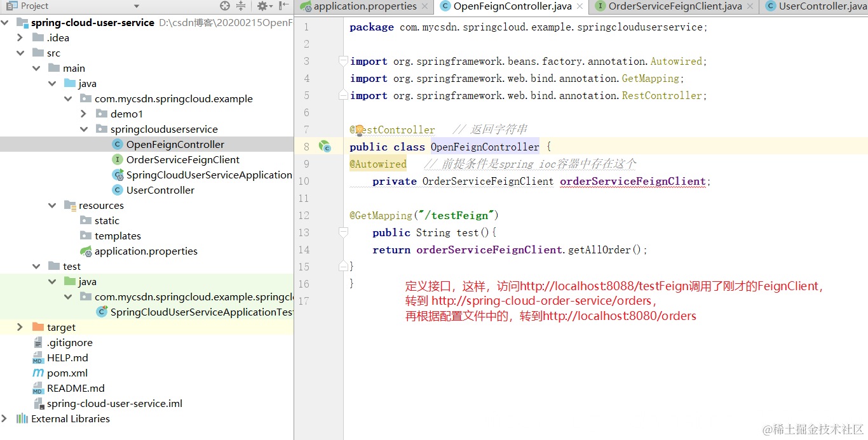
Task: Expand External Libraries node
Action: (x=6, y=419)
